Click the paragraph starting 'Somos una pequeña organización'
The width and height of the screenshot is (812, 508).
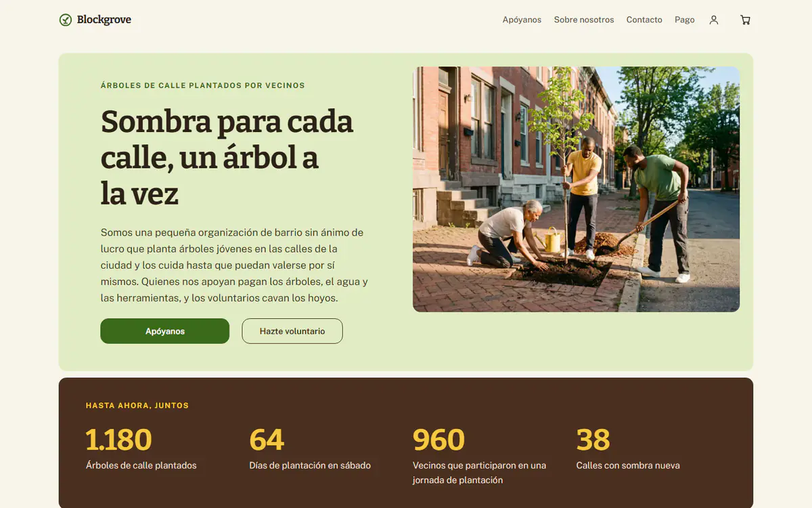click(235, 265)
